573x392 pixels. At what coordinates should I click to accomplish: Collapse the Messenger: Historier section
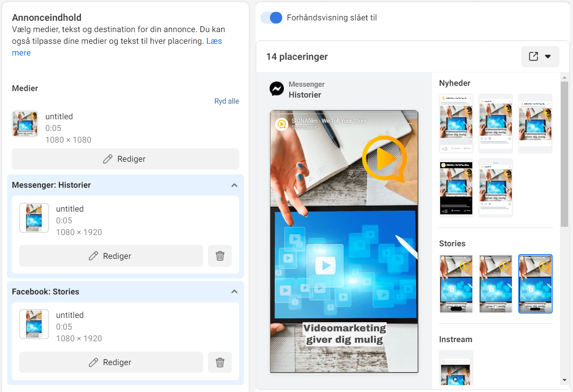234,185
